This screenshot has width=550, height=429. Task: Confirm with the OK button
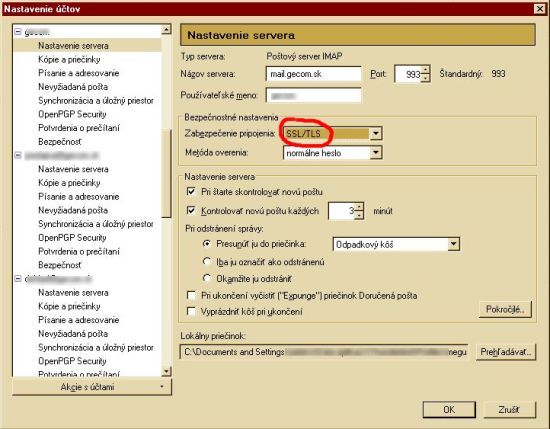pyautogui.click(x=449, y=409)
